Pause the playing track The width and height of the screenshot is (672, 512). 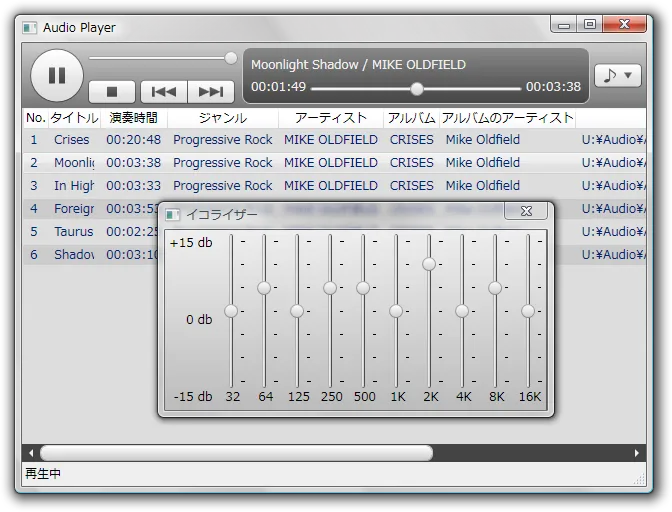57,75
